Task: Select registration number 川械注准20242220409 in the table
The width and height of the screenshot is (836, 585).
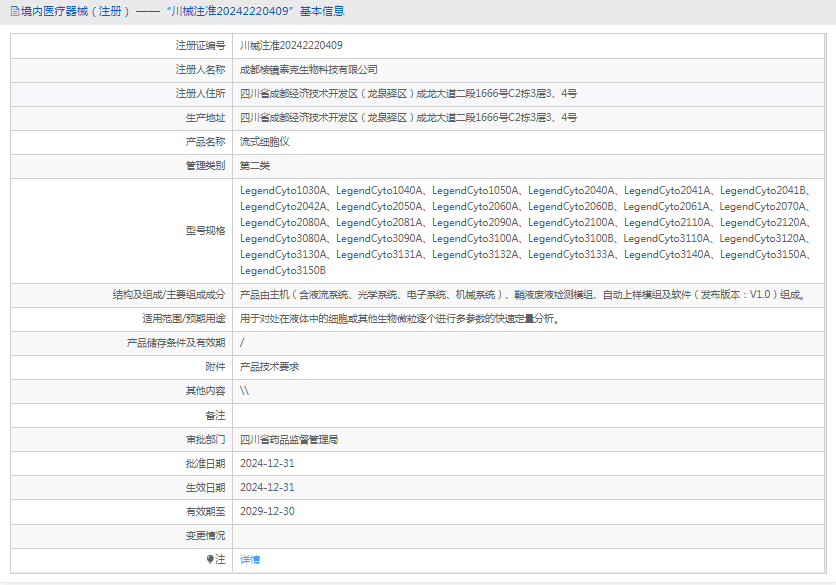Action: coord(291,45)
